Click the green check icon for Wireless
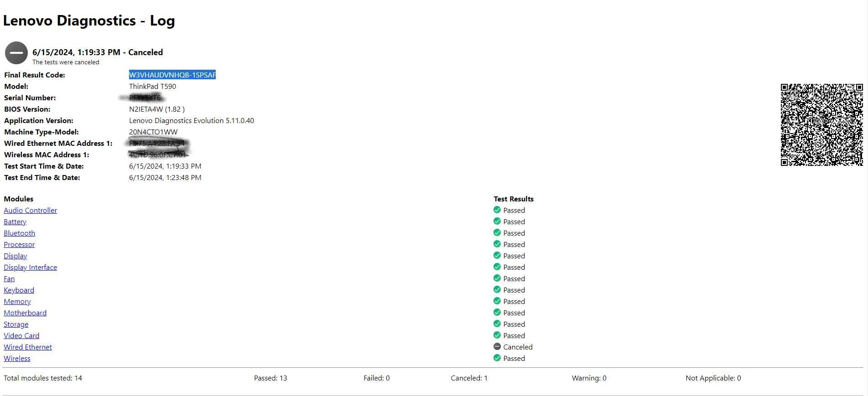The height and width of the screenshot is (396, 868). [497, 358]
